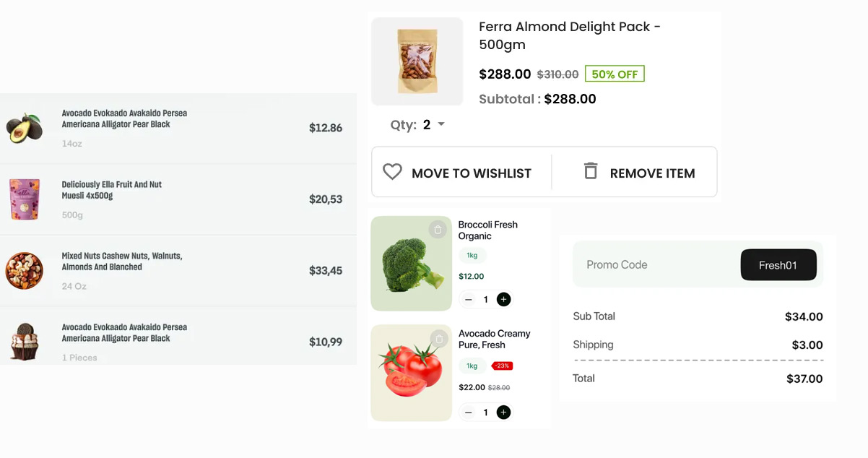Click the avocado image in the list

(25, 128)
